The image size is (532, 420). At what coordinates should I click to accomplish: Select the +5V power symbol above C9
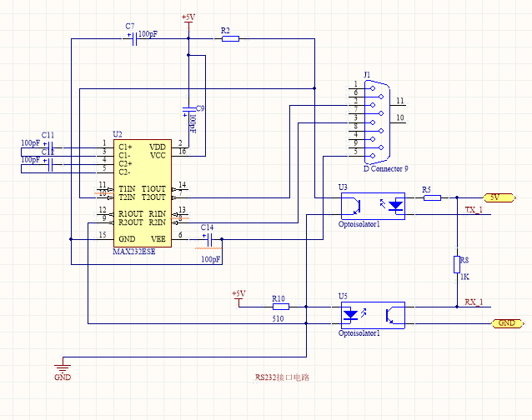click(x=188, y=20)
